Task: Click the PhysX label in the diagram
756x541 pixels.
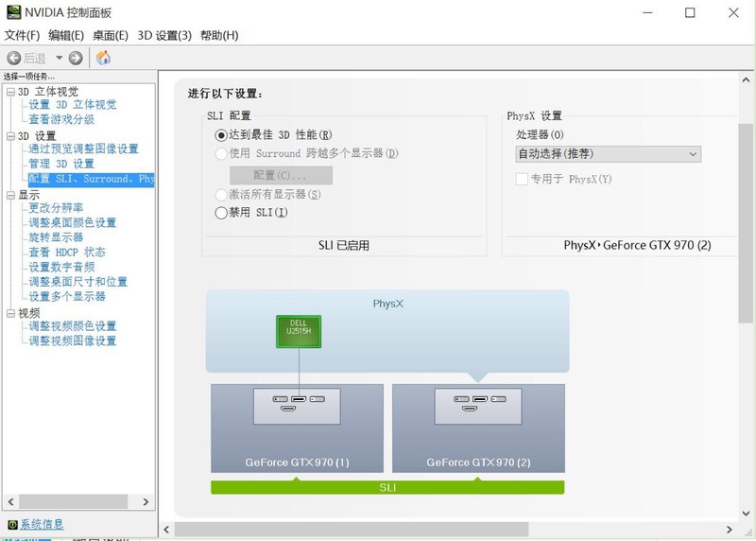Action: (x=388, y=304)
